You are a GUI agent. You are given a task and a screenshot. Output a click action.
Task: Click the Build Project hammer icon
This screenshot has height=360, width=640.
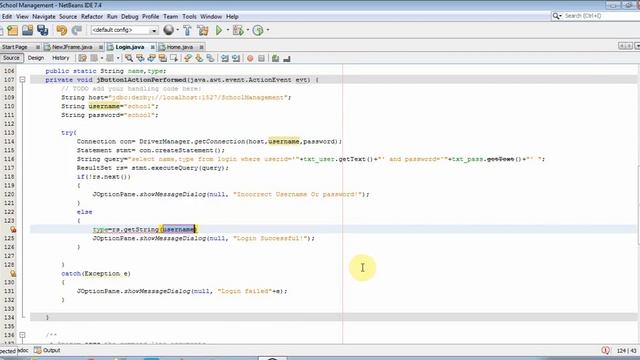pos(187,30)
